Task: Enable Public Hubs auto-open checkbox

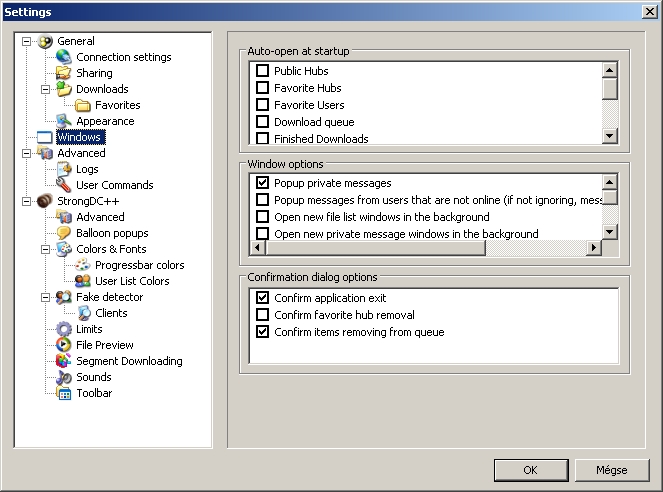Action: pos(262,71)
